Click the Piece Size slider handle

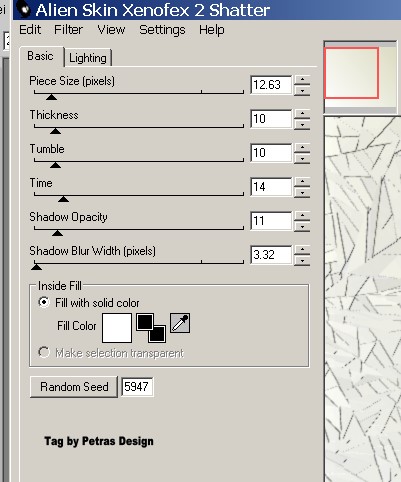click(x=51, y=97)
